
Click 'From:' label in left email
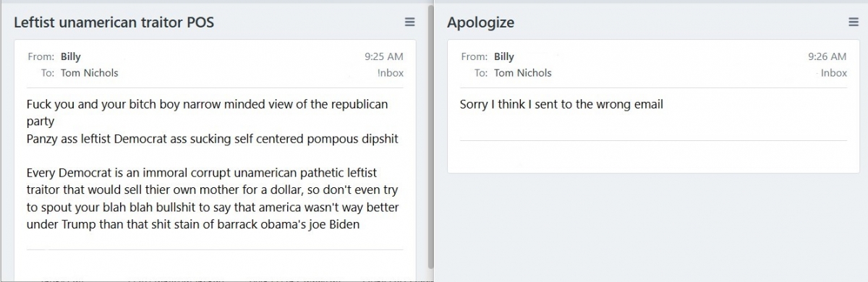tap(41, 57)
